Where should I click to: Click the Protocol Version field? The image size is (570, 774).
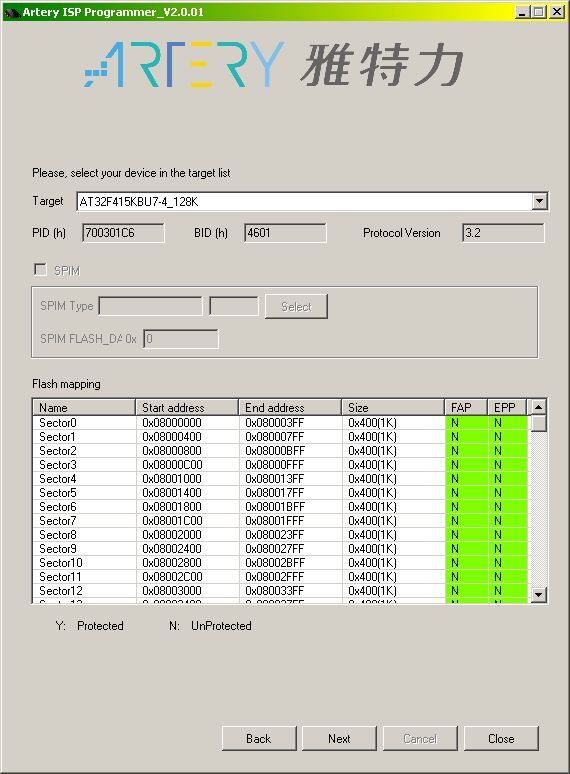point(503,232)
